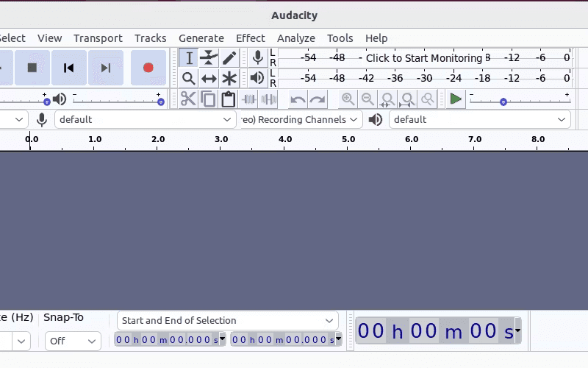
Task: Click the Copy icon
Action: pos(208,99)
